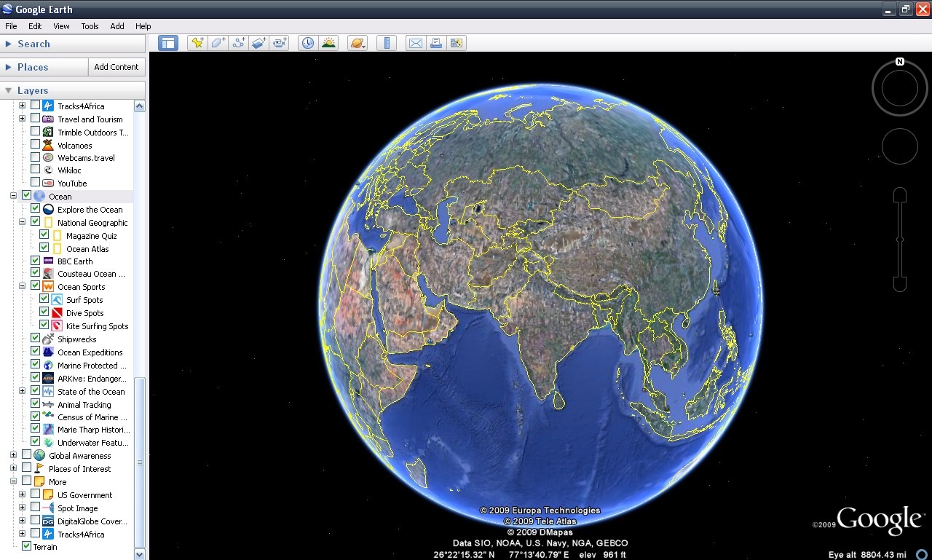Open the planet switcher (Sky/Mars) icon
The width and height of the screenshot is (932, 560).
coord(357,43)
